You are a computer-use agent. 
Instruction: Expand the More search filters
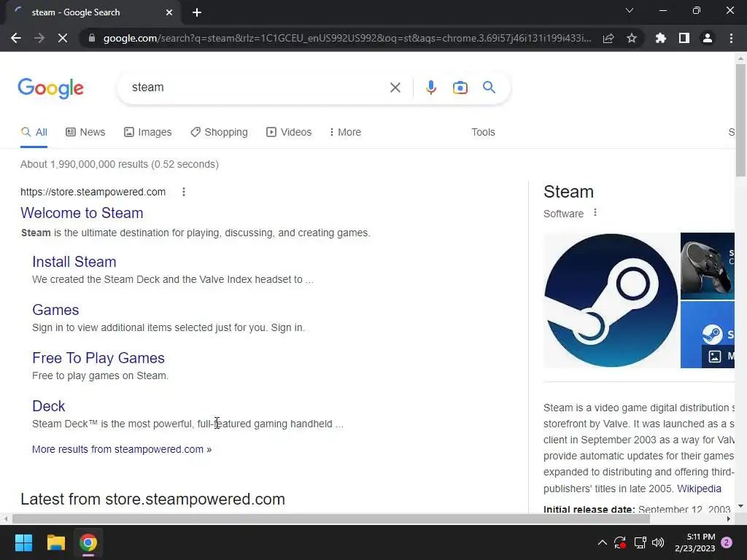coord(345,132)
